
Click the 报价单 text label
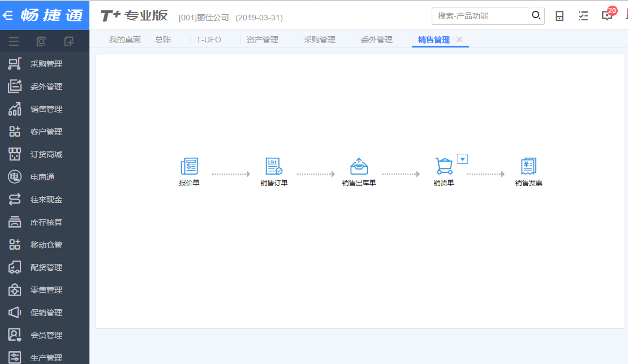click(x=189, y=183)
